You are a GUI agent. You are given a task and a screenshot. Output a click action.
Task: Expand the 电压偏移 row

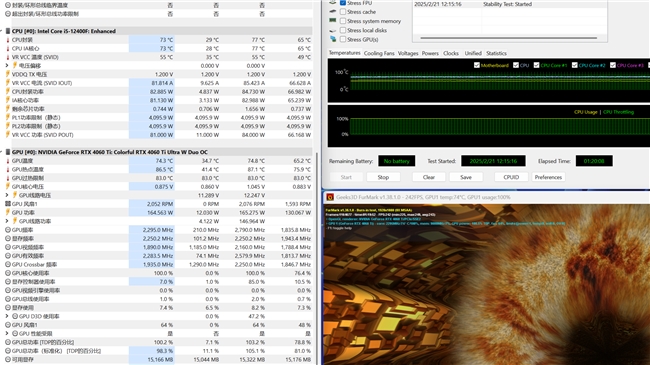click(x=7, y=66)
